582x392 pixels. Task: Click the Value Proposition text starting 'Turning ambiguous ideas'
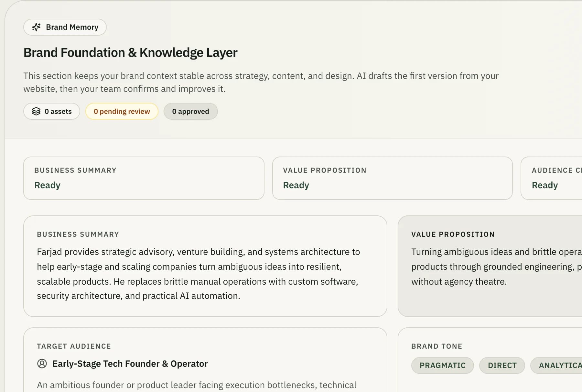tap(497, 267)
